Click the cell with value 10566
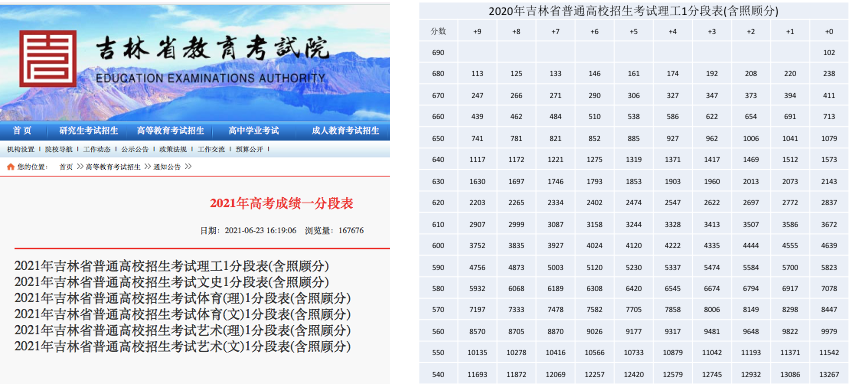This screenshot has width=850, height=385. pos(594,352)
